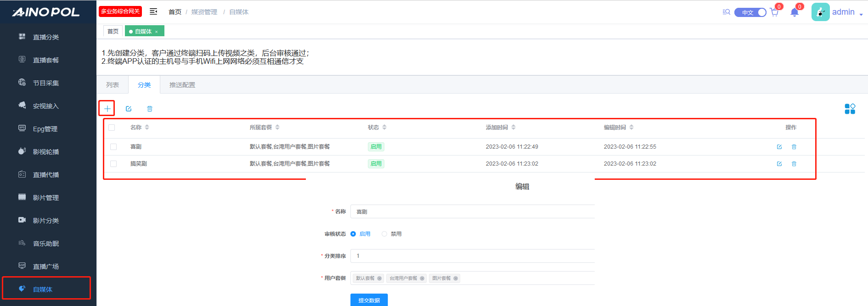The image size is (868, 306).
Task: Click the plus icon to add category
Action: 107,109
